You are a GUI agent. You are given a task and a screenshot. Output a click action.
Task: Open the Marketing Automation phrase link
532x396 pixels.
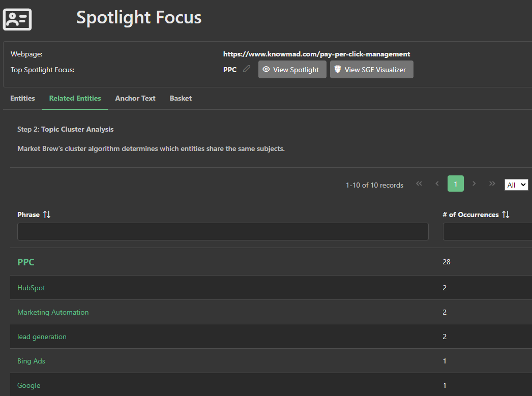(53, 312)
